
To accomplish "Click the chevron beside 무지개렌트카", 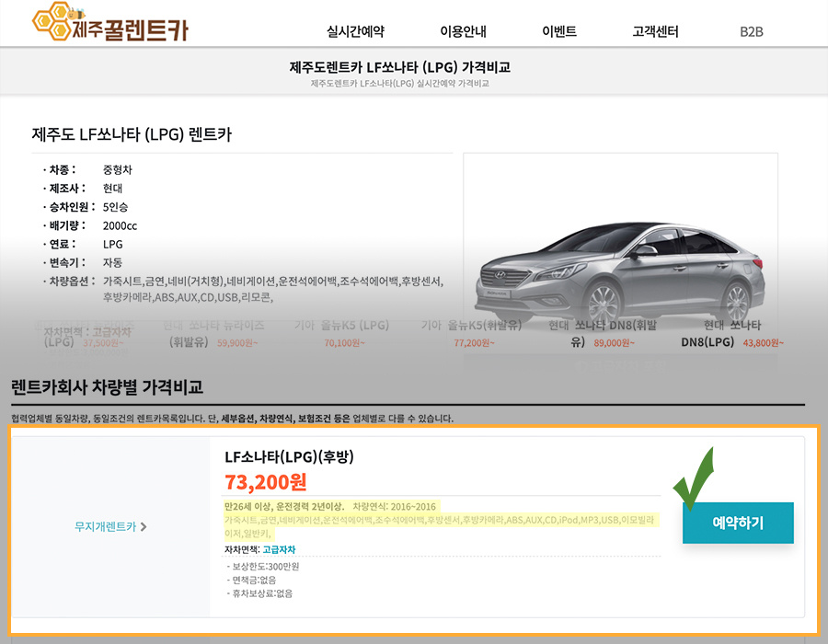I will point(144,527).
